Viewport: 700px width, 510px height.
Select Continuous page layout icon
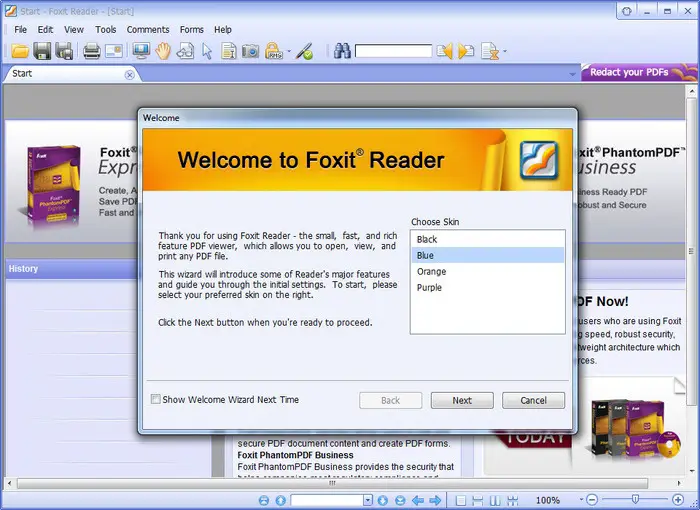pos(478,501)
